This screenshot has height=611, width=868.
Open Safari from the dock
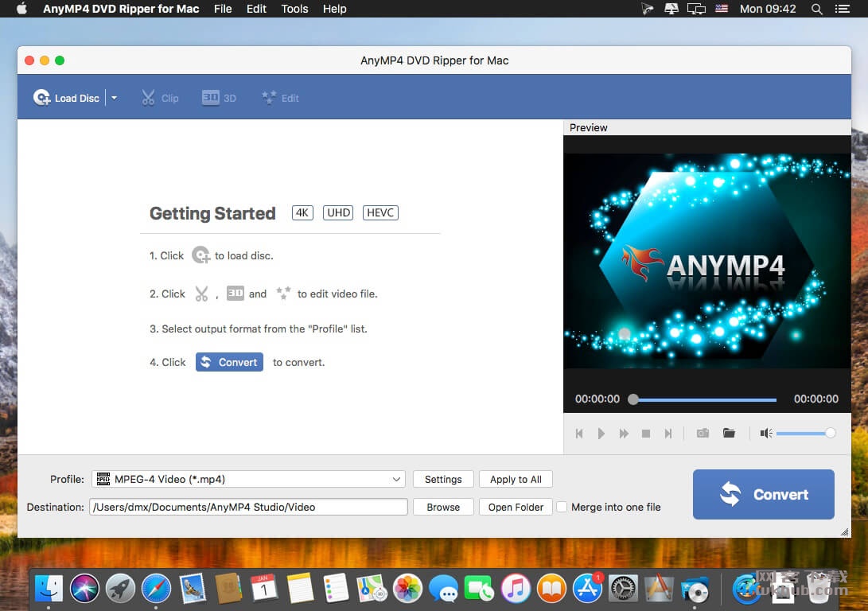pos(156,588)
